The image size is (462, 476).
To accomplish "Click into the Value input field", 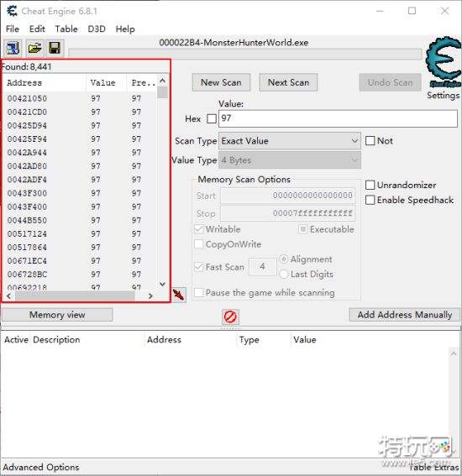I will (x=338, y=118).
